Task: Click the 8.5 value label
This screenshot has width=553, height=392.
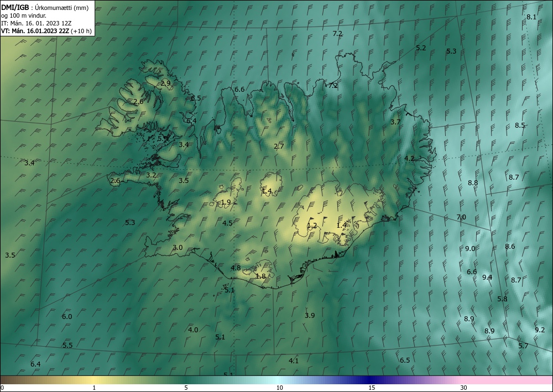Action: [520, 125]
